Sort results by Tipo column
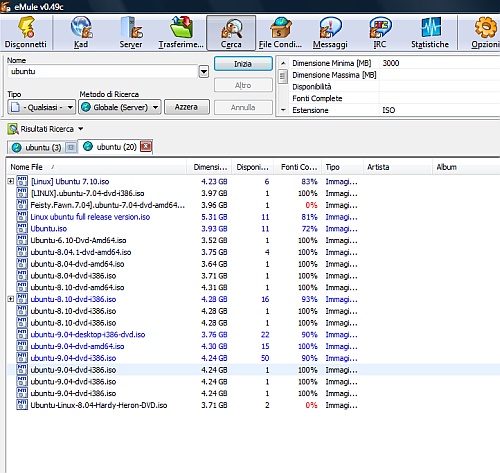Screen dimensions: 500x473 [342, 167]
